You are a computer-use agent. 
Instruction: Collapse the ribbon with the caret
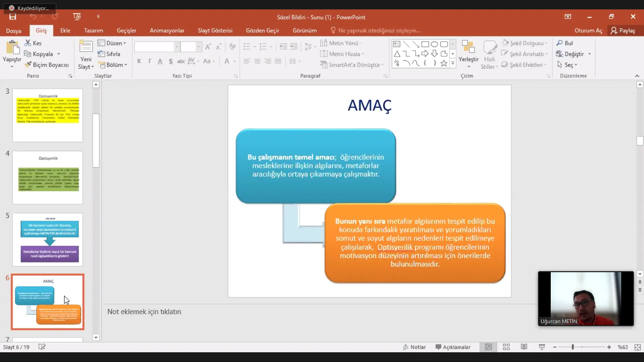click(x=637, y=76)
